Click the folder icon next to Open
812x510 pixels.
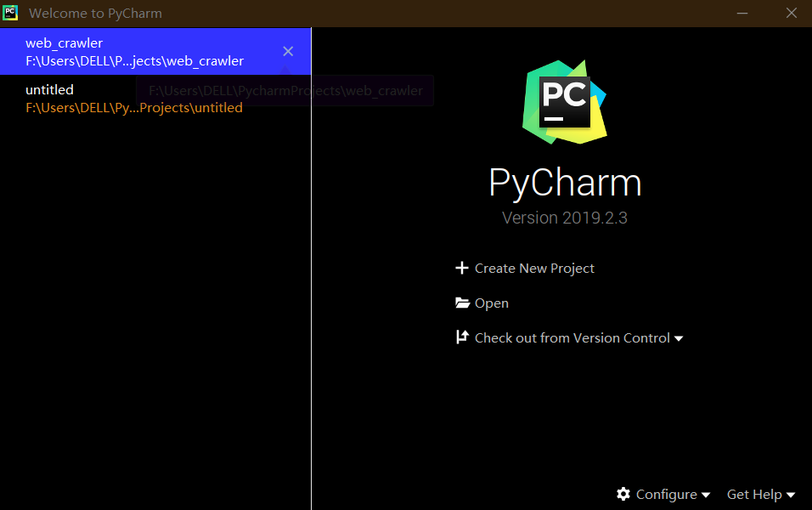[x=462, y=303]
